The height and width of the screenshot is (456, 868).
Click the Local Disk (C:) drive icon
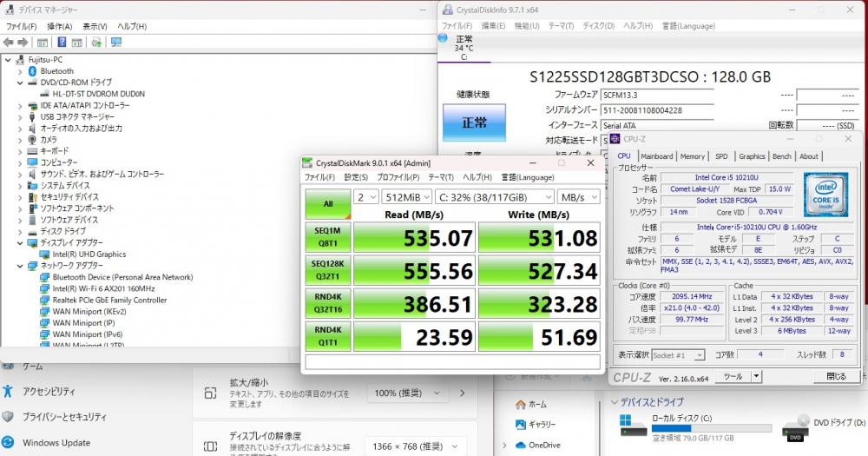633,426
